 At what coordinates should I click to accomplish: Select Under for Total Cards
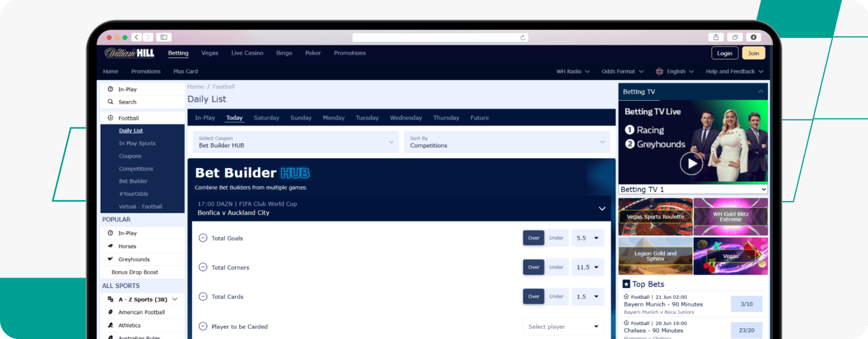click(556, 296)
